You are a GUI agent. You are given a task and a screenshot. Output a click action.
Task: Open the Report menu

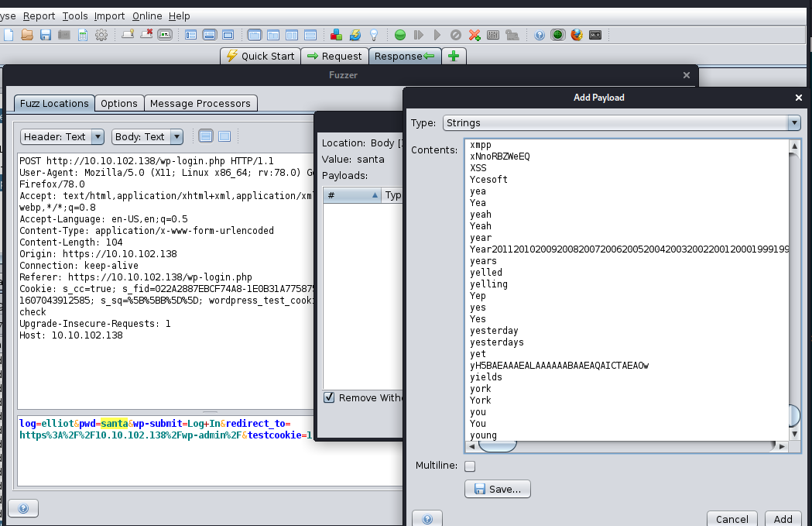[39, 15]
